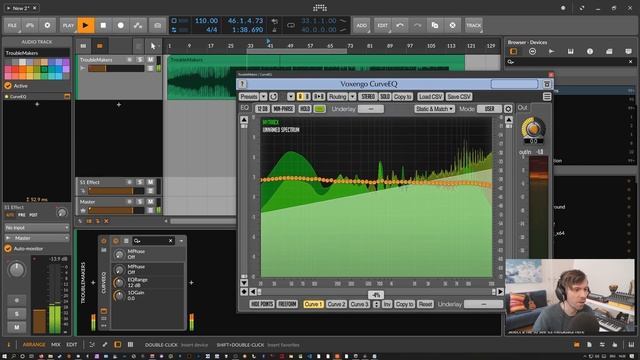Viewport: 640px width, 360px height.
Task: Turn the CurveEQ Out gain knob
Action: [533, 129]
